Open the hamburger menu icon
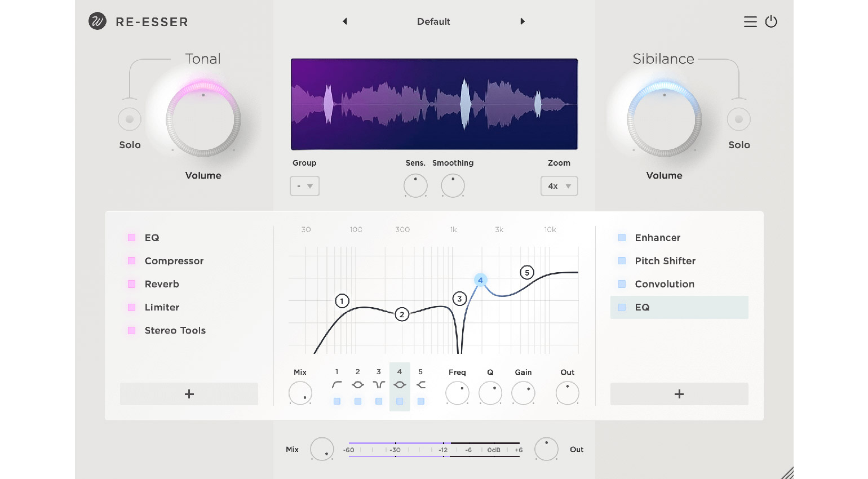This screenshot has width=868, height=479. [x=750, y=22]
